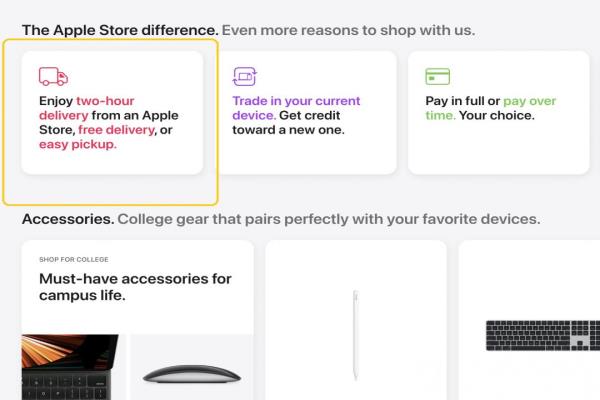Open the two-hour delivery card
This screenshot has width=600, height=400.
112,113
